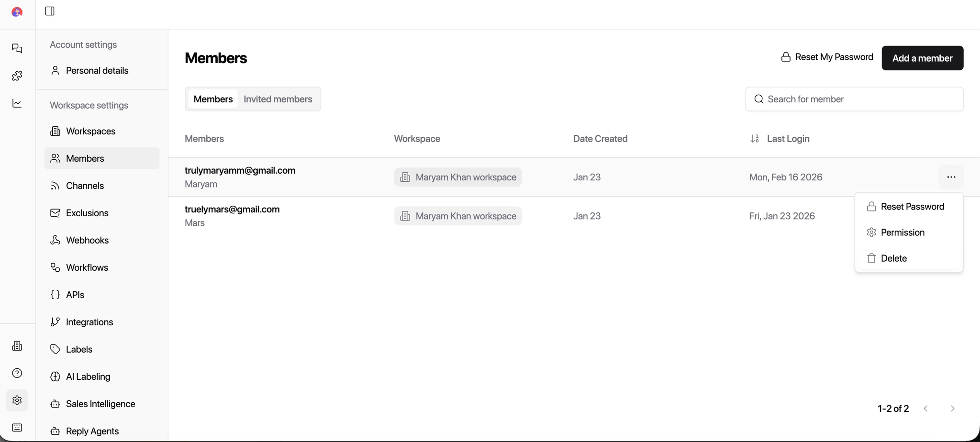
Task: Go to next page of members
Action: click(952, 409)
